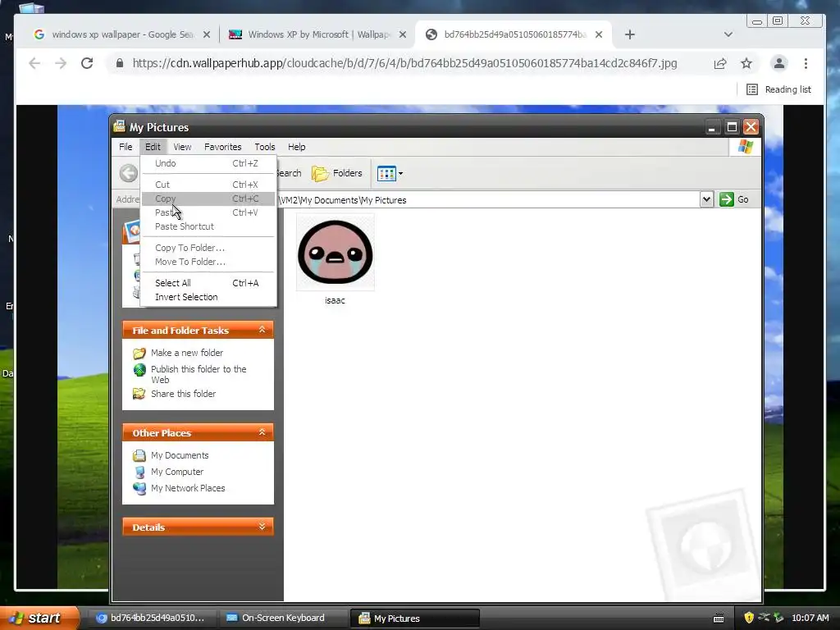Viewport: 840px width, 630px height.
Task: Choose Invert Selection in the Edit menu
Action: coord(208,297)
